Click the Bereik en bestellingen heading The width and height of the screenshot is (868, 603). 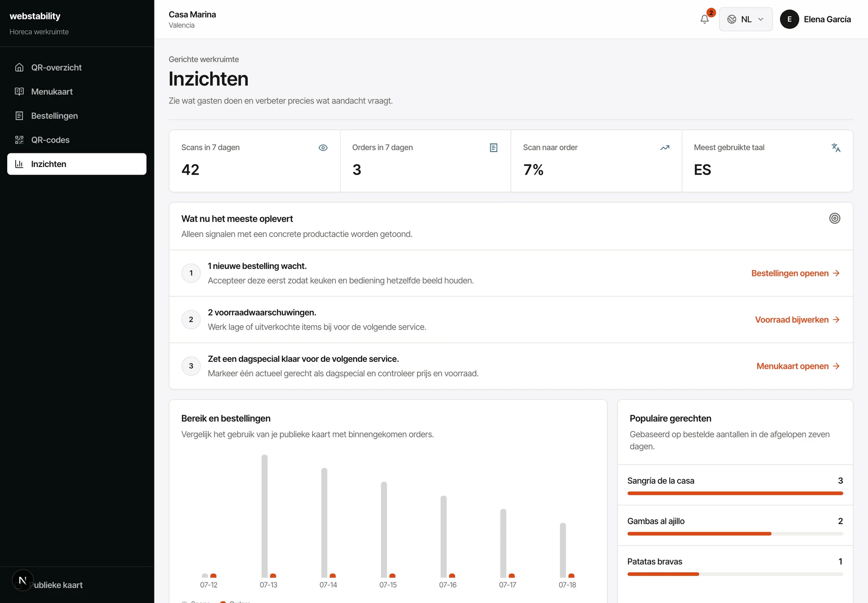226,418
